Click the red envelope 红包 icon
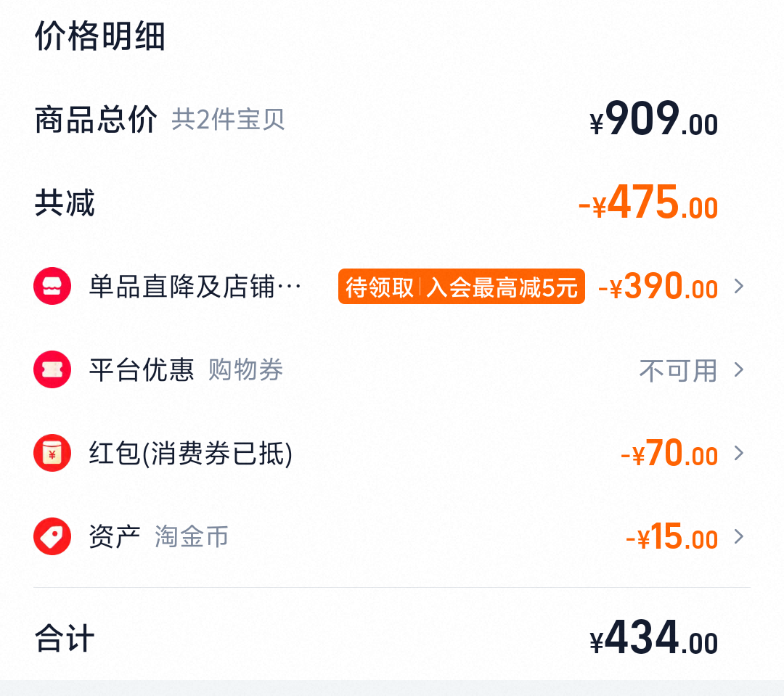The height and width of the screenshot is (696, 784). [52, 454]
